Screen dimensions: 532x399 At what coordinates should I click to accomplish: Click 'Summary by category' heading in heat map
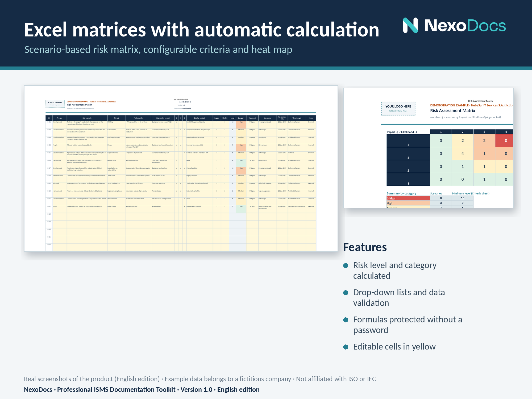[x=401, y=193]
